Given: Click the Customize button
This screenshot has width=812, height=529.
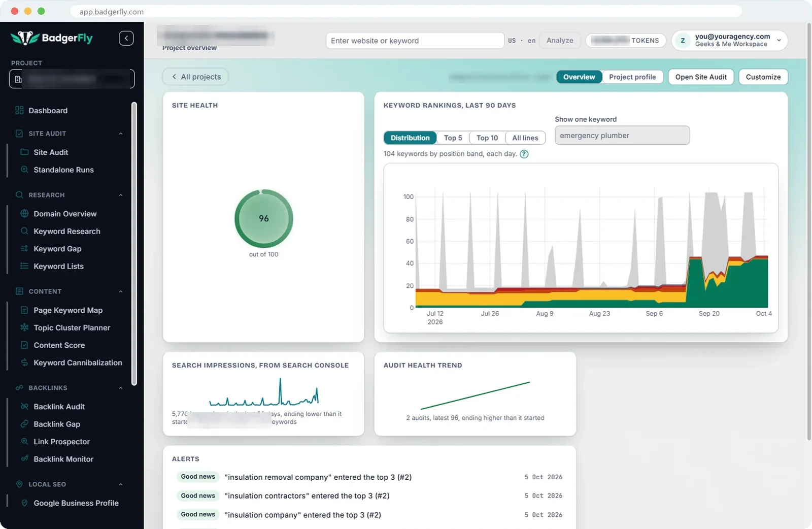Looking at the screenshot, I should (763, 77).
